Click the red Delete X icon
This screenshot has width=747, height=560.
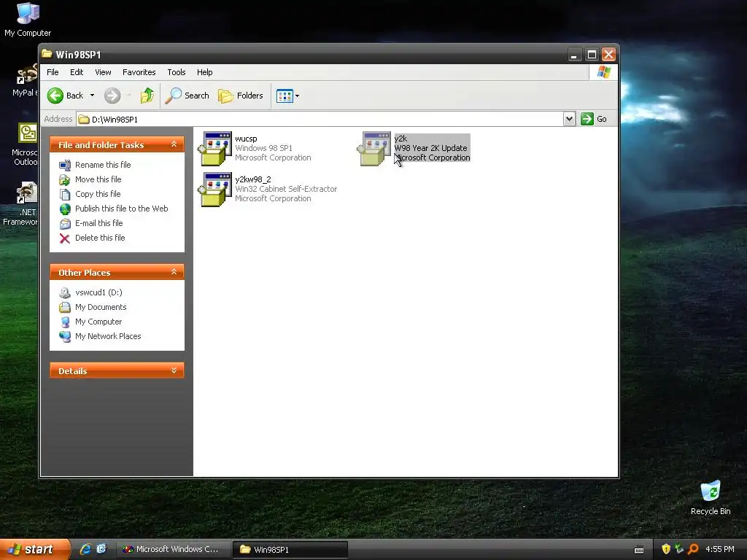[65, 238]
